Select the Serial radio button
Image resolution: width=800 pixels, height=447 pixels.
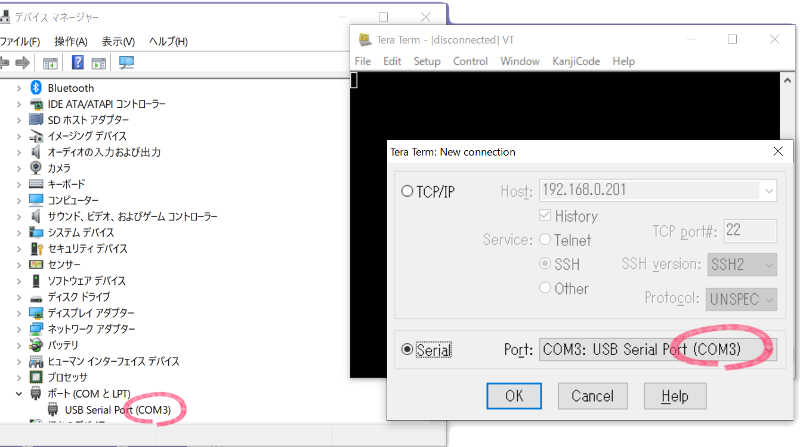coord(407,350)
